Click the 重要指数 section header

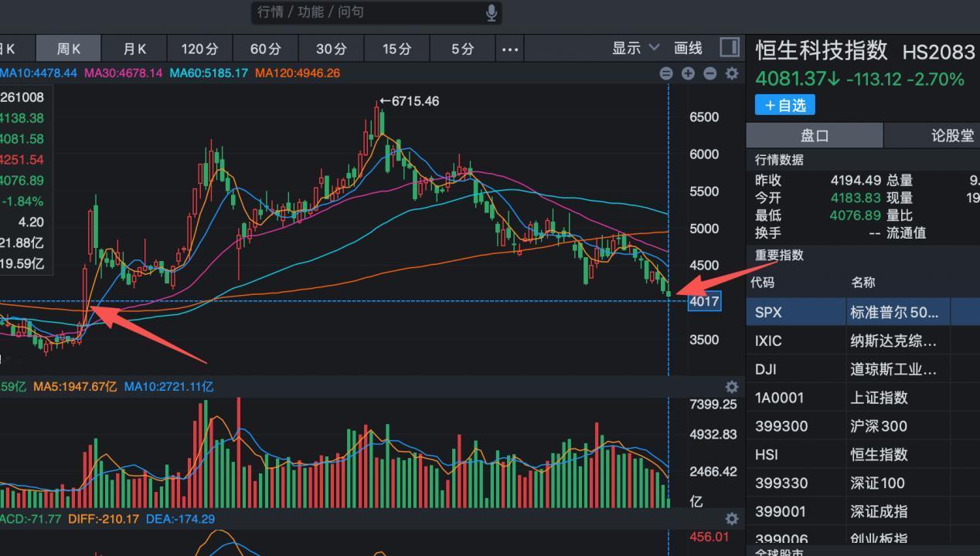click(x=779, y=255)
